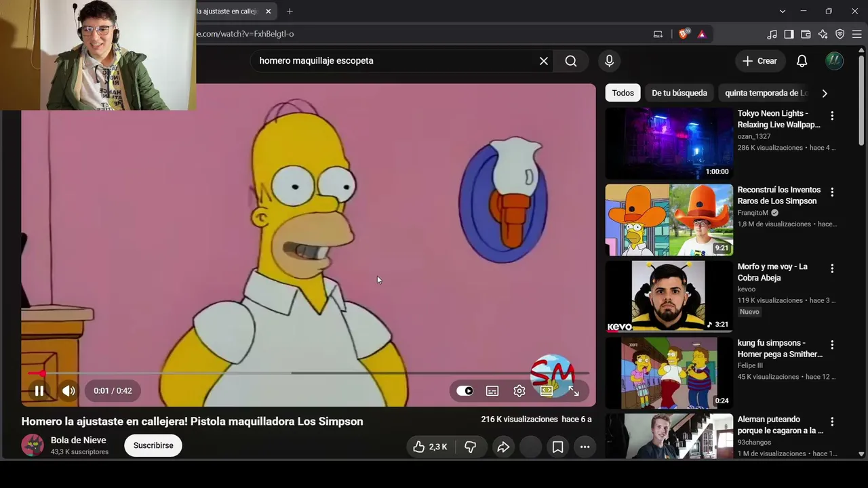Image resolution: width=868 pixels, height=488 pixels.
Task: Open options menu for 'Morfo y me voy' video
Action: coord(832,269)
